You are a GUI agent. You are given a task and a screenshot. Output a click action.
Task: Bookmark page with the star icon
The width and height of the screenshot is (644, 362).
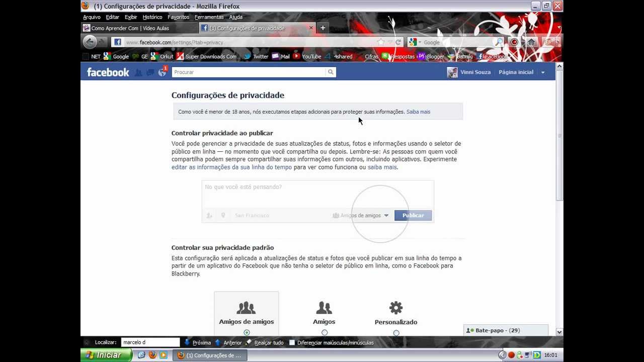(x=381, y=42)
